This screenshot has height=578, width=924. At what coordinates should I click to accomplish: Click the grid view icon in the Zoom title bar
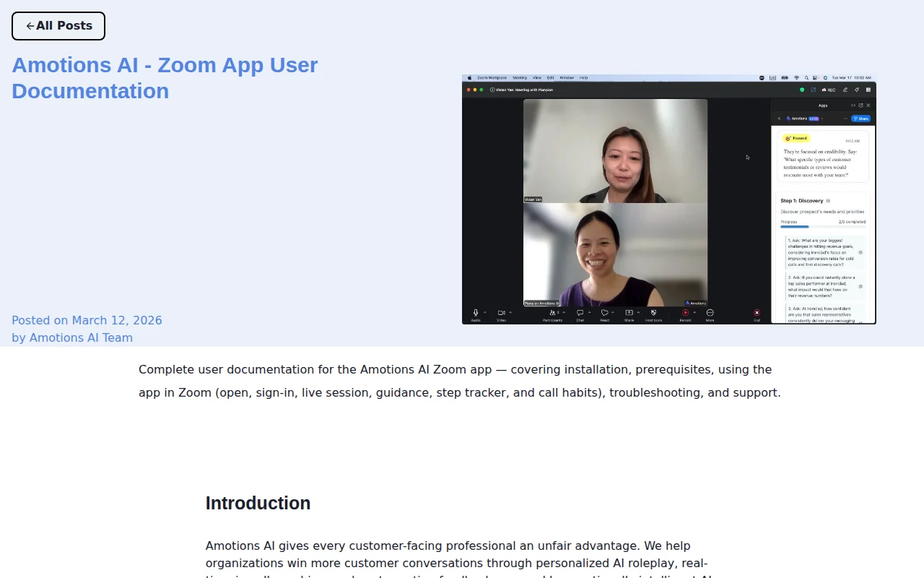868,90
